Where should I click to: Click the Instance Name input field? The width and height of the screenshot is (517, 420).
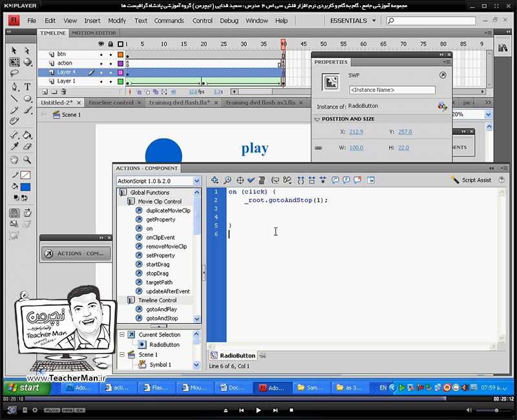point(392,90)
